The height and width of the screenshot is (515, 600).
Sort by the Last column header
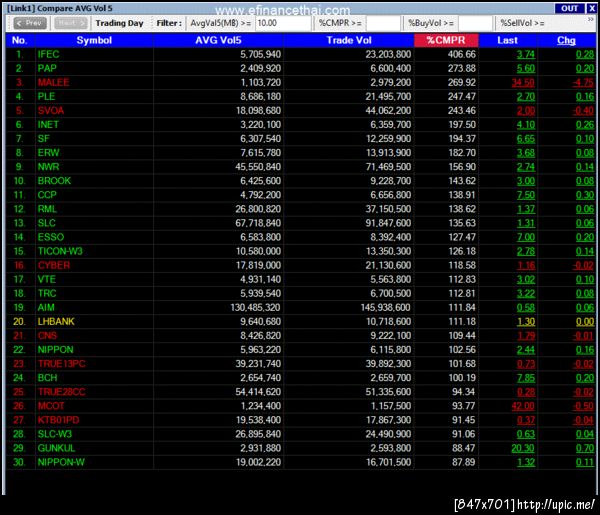tap(507, 40)
